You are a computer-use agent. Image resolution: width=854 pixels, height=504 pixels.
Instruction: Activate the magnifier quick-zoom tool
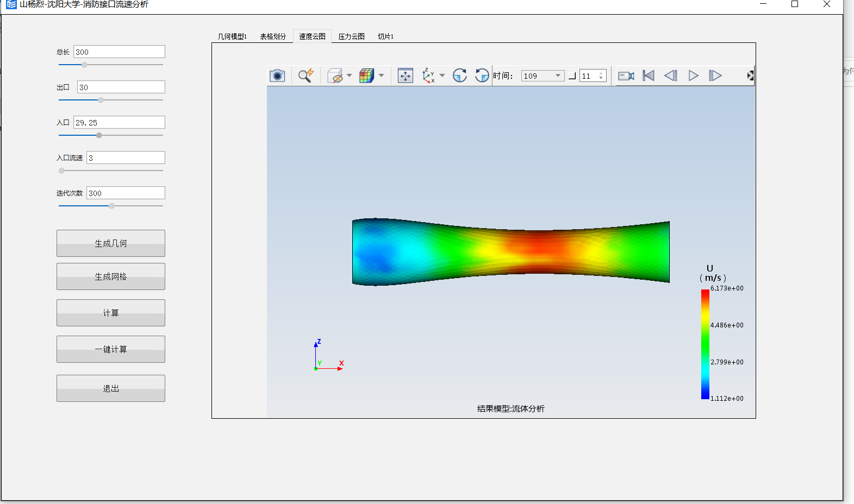[x=306, y=75]
